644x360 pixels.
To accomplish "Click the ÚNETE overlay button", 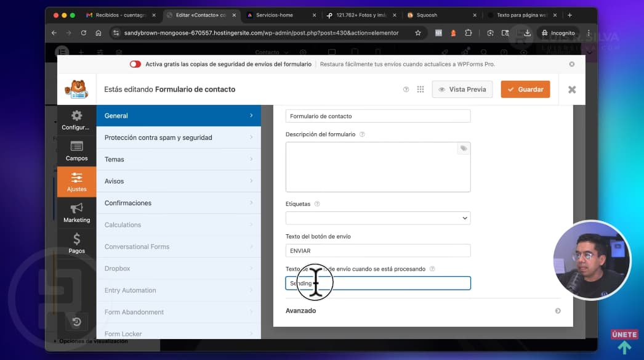I will tap(624, 335).
